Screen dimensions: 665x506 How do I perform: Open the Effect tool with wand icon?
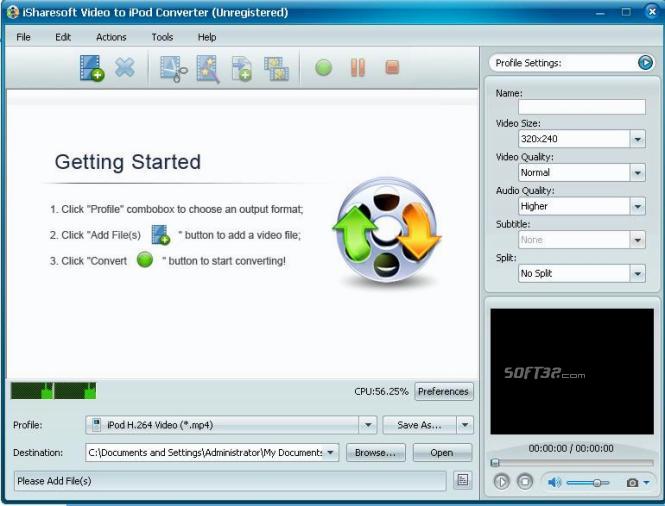click(208, 69)
